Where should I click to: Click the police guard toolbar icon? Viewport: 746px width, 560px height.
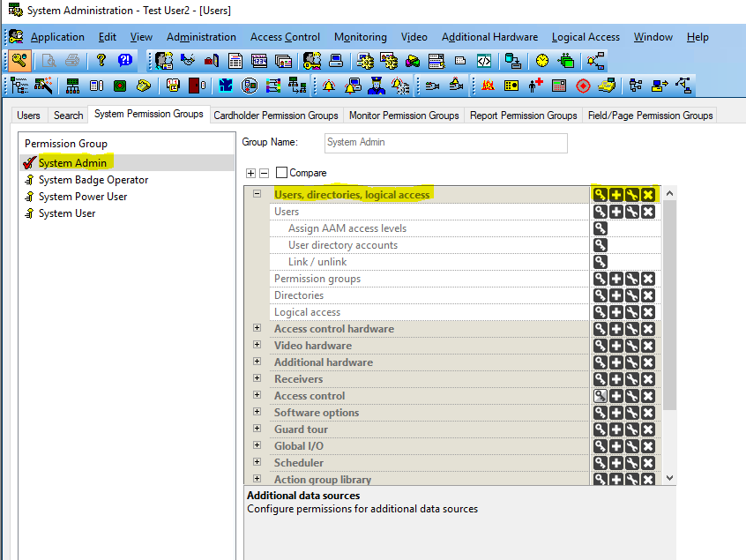(x=377, y=86)
